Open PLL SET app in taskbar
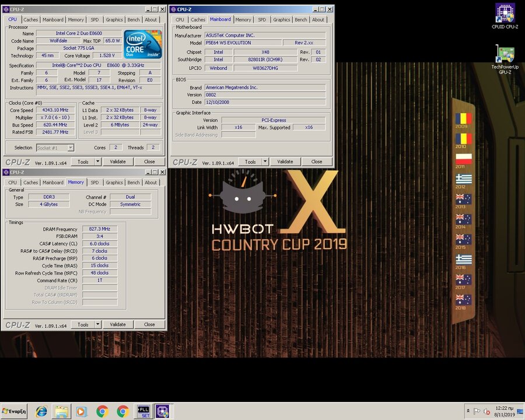Screen dimensions: 525x420 click(143, 411)
